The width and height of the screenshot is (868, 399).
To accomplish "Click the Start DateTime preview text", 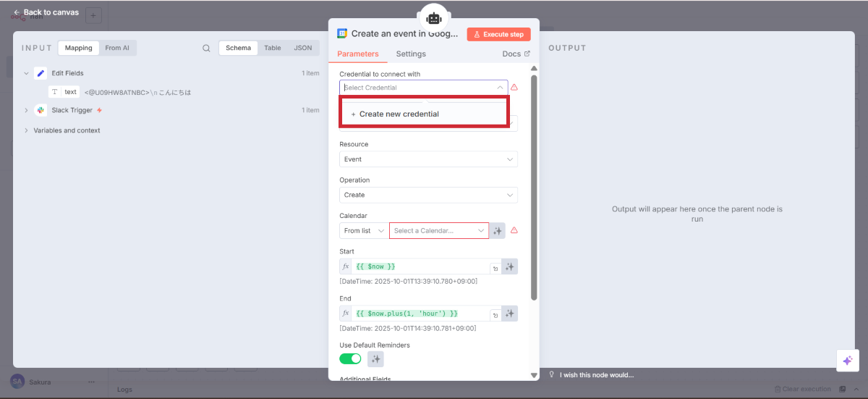I will (x=408, y=281).
